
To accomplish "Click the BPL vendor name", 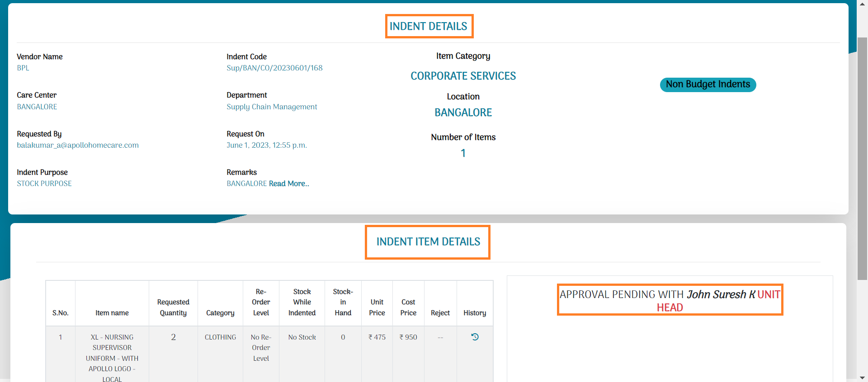I will click(23, 68).
